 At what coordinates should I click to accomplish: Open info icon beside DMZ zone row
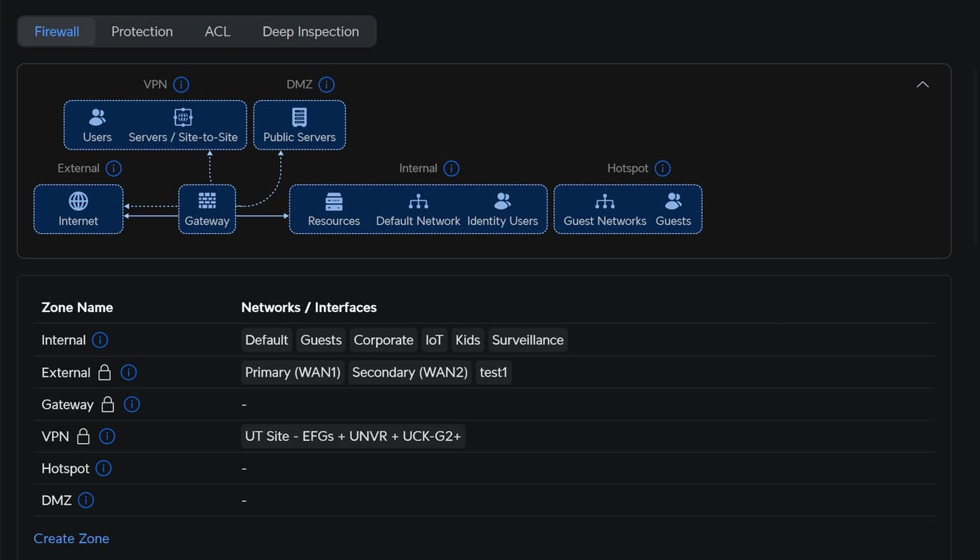(86, 500)
